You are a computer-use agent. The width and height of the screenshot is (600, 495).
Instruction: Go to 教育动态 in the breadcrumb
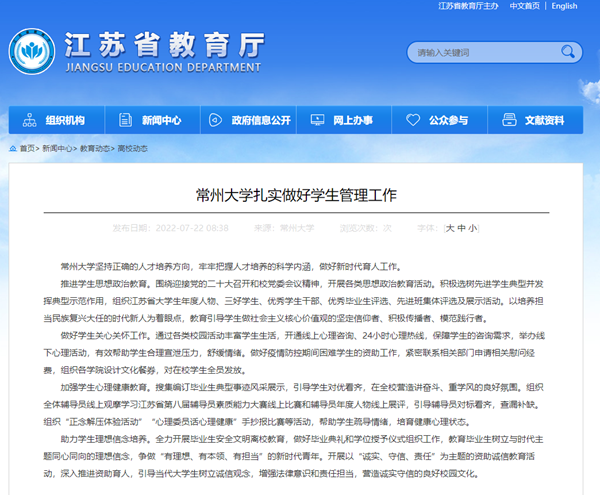click(x=96, y=148)
